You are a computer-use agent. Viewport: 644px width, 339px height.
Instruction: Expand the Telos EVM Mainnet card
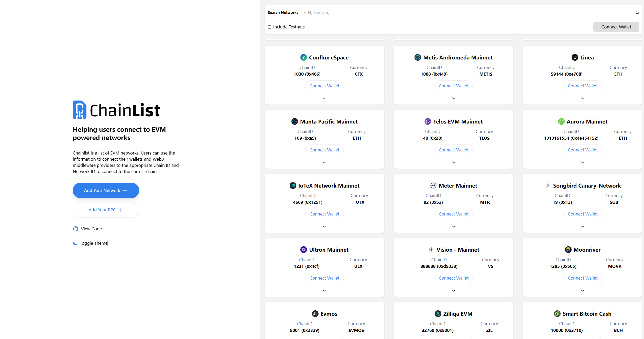point(453,162)
